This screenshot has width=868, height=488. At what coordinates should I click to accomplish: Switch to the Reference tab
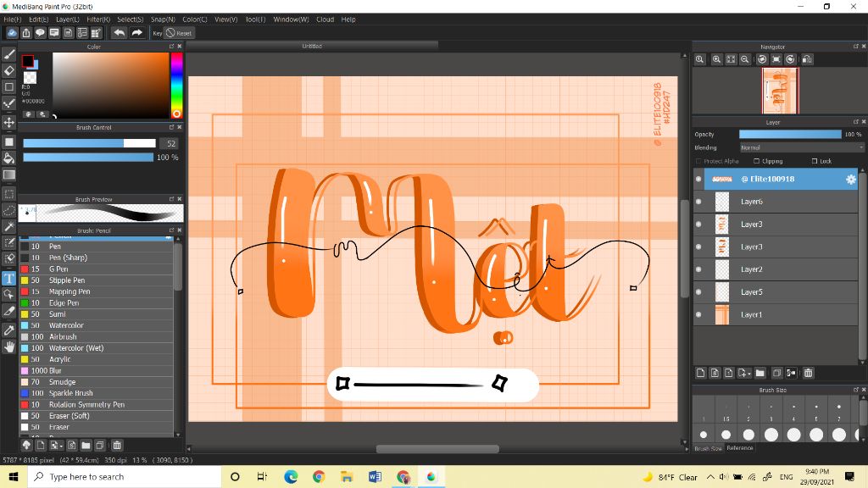(x=739, y=448)
